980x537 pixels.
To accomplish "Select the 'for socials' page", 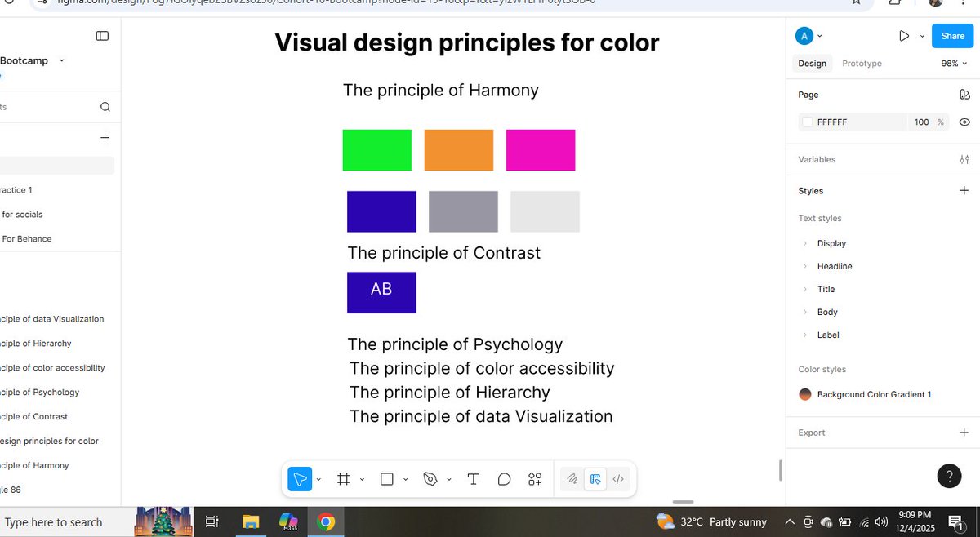I will point(23,215).
